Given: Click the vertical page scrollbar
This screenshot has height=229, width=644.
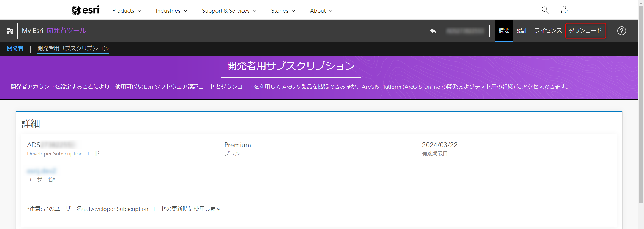Looking at the screenshot, I should [641, 105].
